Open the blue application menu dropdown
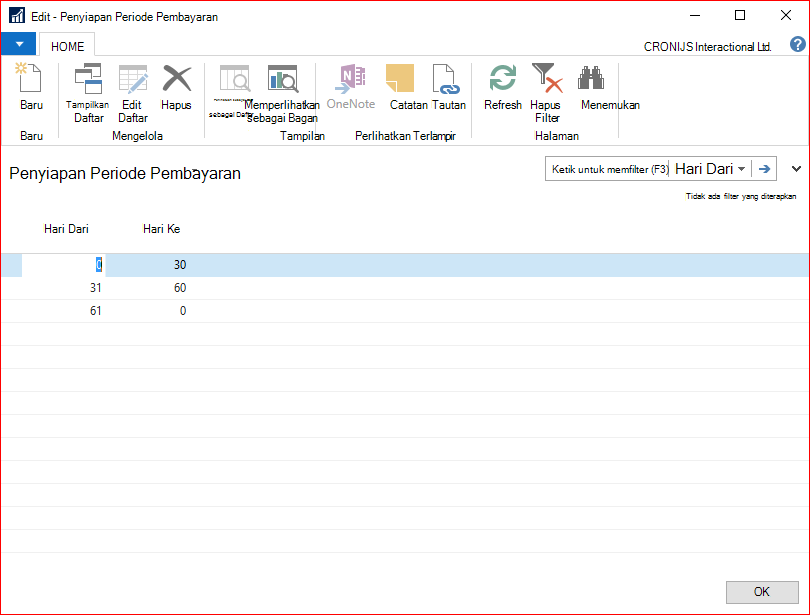 (x=19, y=44)
